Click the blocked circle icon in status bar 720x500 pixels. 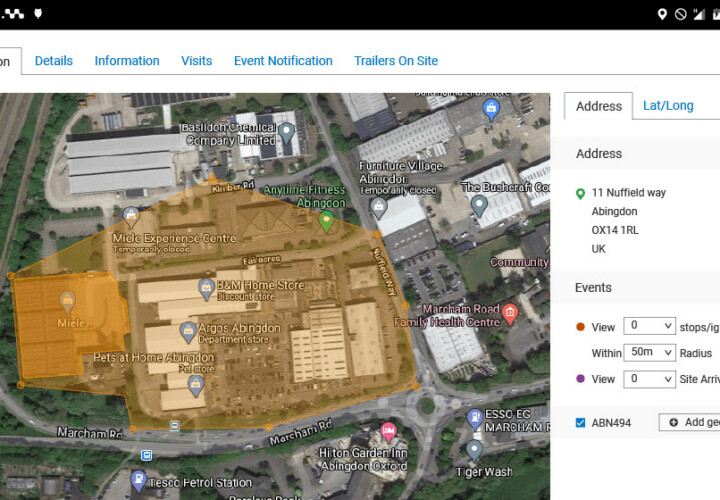tap(681, 14)
